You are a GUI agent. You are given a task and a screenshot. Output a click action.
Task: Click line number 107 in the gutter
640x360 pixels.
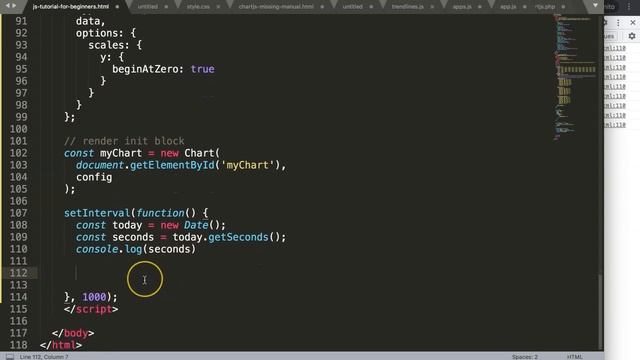point(18,213)
